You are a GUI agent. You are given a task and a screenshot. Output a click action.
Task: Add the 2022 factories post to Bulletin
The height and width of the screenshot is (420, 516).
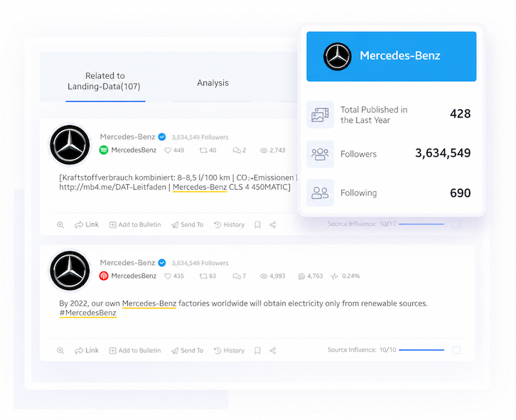pyautogui.click(x=135, y=350)
